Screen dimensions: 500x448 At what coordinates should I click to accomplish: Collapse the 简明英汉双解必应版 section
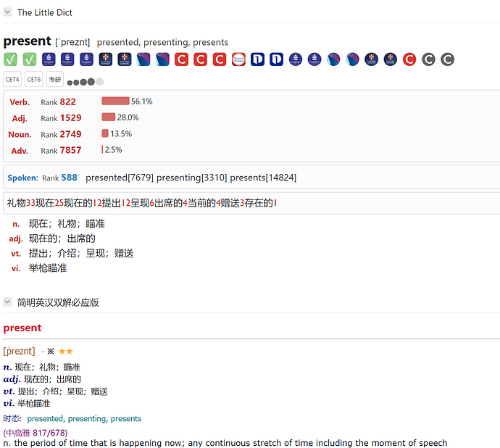[x=7, y=302]
